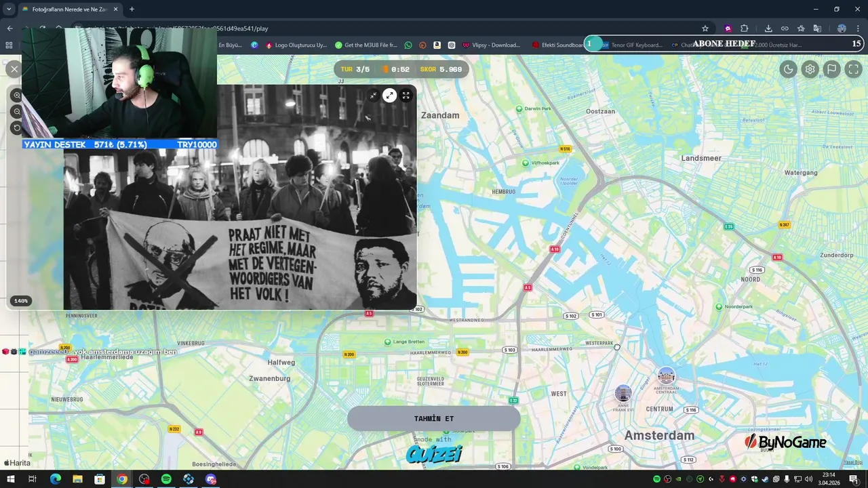868x488 pixels.
Task: Click the Zwanenburg label on the map
Action: pos(269,379)
